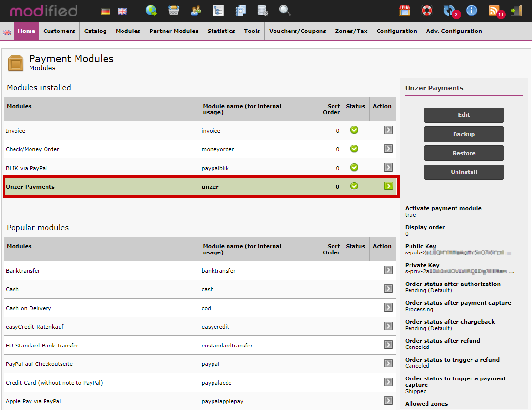Click the Restore button
The image size is (532, 410).
(x=464, y=153)
